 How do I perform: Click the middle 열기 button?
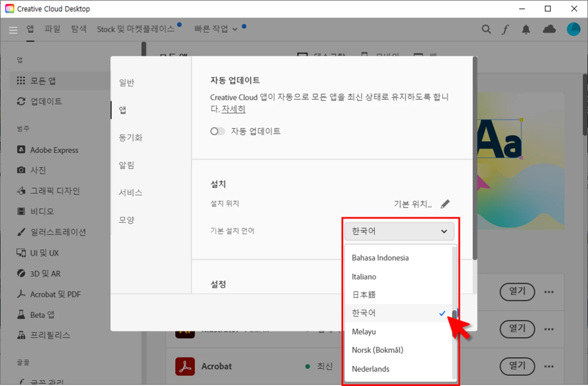(517, 329)
